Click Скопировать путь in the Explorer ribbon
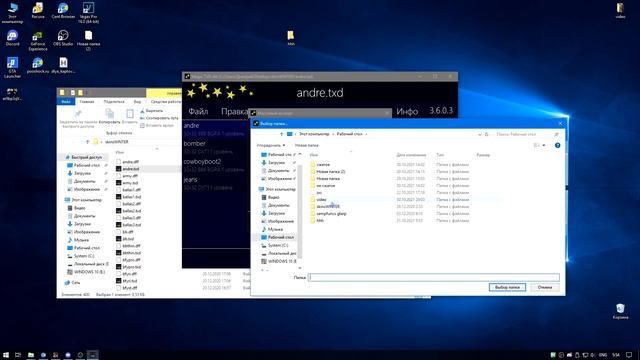The image size is (640, 360). (x=159, y=118)
